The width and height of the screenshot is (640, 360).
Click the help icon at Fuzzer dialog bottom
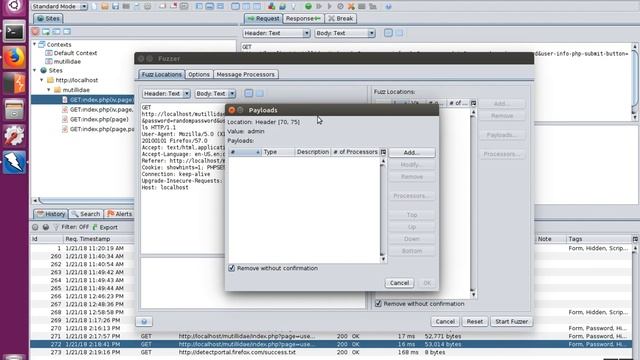144,322
